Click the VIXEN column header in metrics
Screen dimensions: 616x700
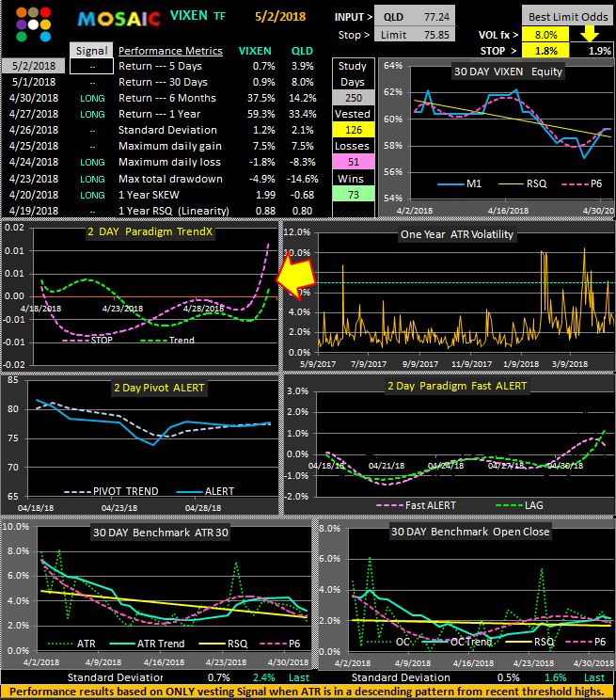pyautogui.click(x=255, y=51)
